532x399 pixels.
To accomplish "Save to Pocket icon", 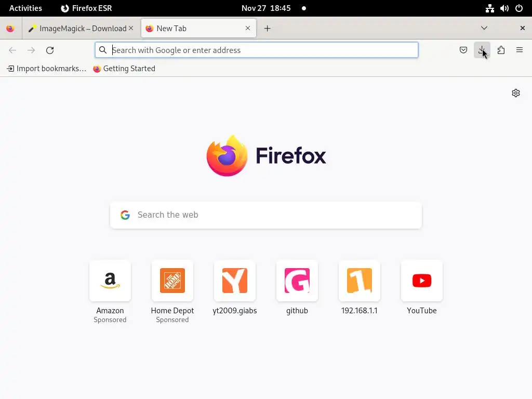I will (463, 50).
